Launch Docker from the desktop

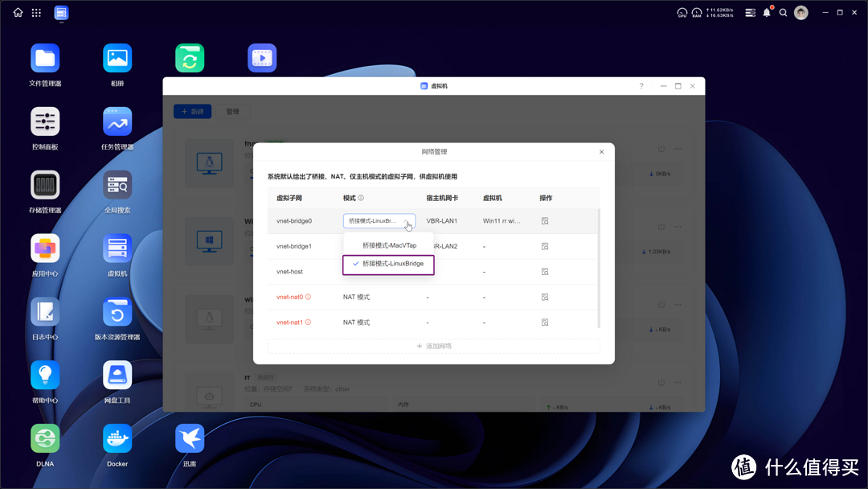pyautogui.click(x=117, y=438)
